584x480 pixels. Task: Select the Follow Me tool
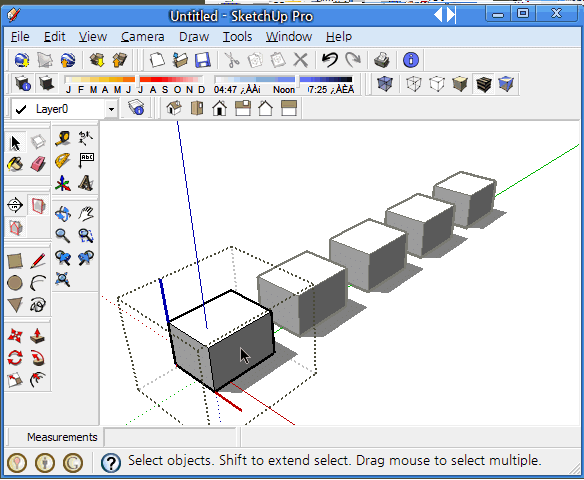point(38,358)
